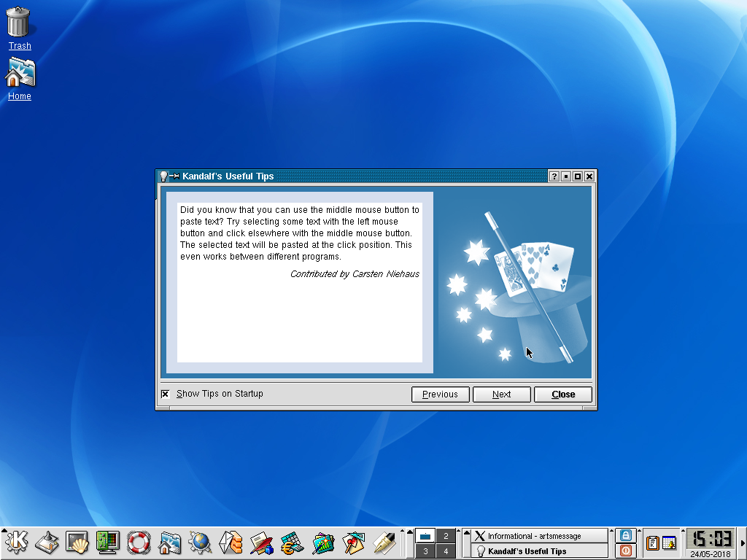
Task: Click the Logout power icon
Action: point(625,551)
